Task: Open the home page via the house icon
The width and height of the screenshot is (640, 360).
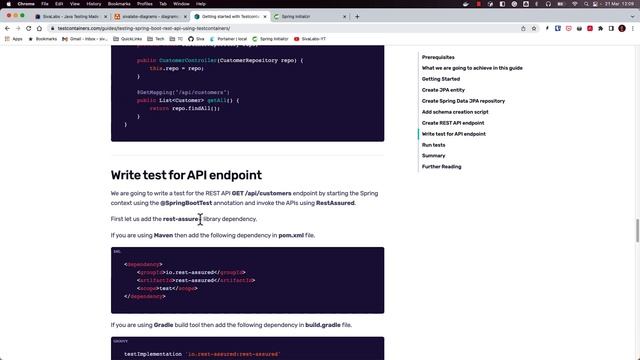Action: pos(39,29)
